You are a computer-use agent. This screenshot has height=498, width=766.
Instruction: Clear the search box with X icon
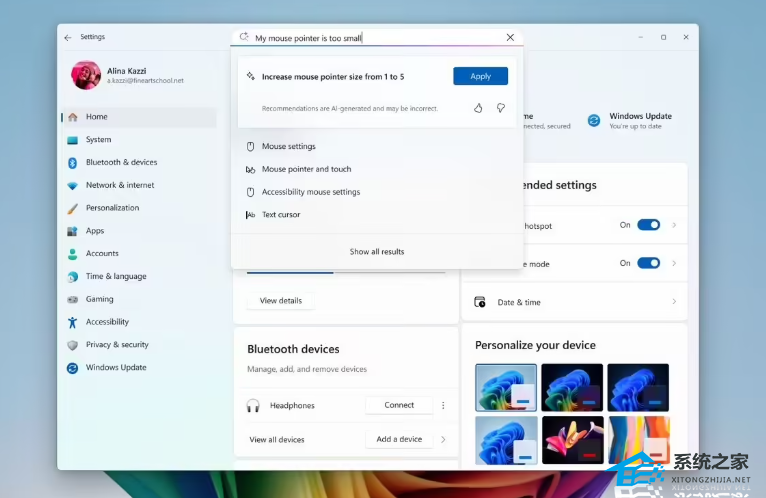click(510, 38)
